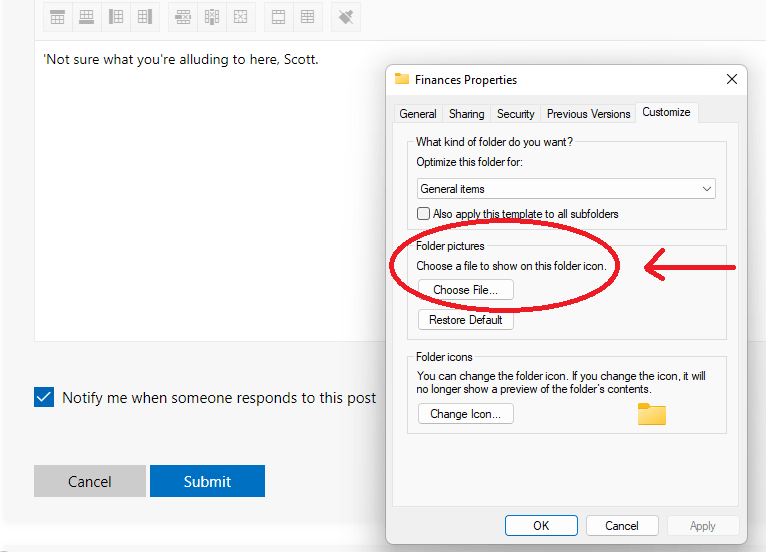Open the Security tab

515,114
